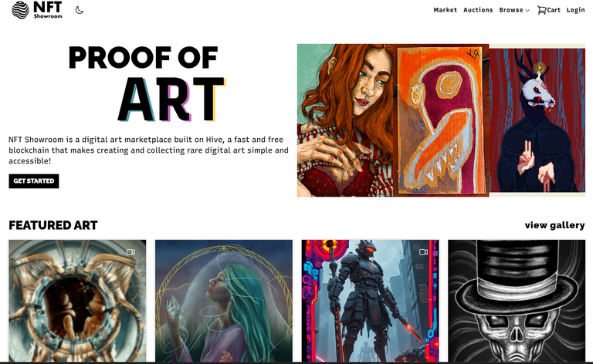
Task: Click the video icon on the robot samurai artwork
Action: coord(424,252)
